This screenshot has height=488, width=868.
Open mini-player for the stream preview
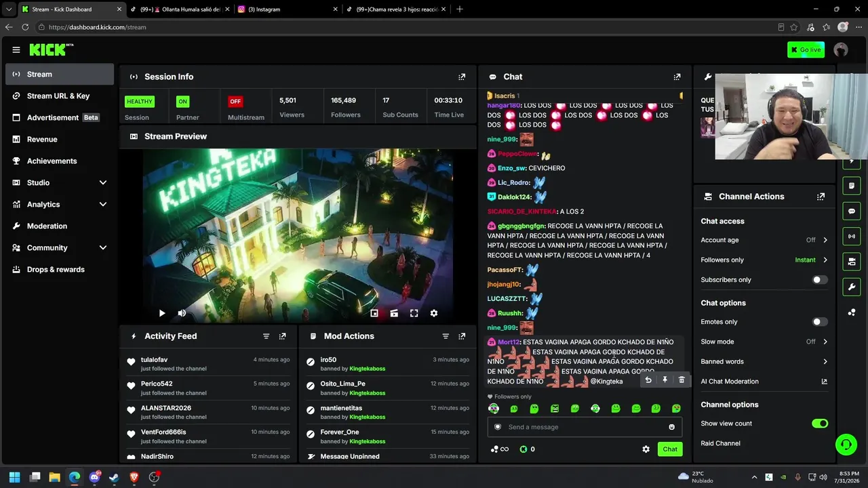coord(374,313)
